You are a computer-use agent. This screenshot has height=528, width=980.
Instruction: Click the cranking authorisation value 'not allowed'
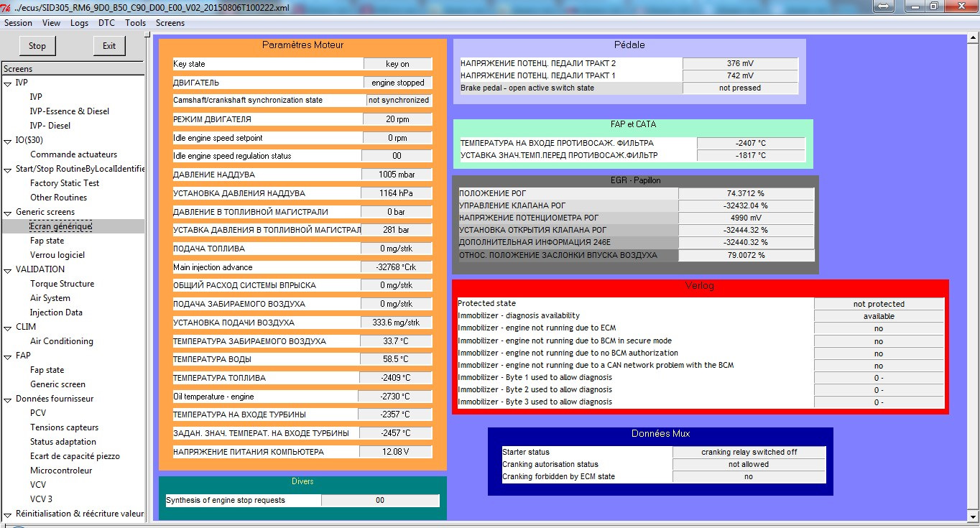coord(749,465)
